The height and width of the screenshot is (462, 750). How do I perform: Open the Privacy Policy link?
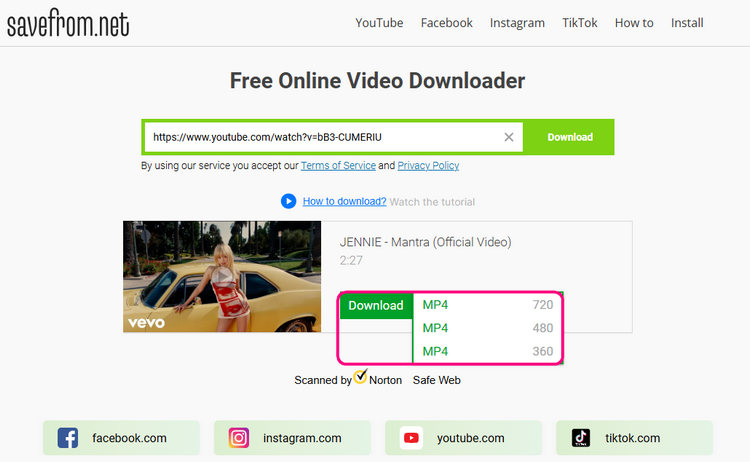pyautogui.click(x=428, y=165)
